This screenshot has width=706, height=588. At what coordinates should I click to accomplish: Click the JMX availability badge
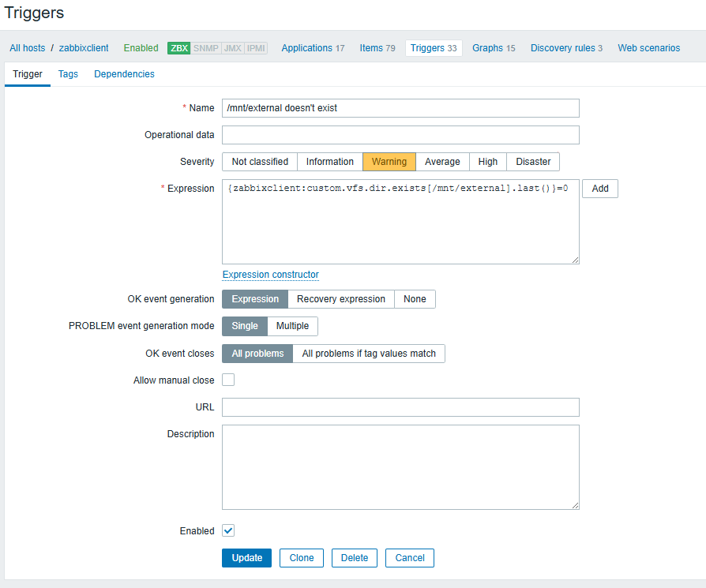click(233, 48)
